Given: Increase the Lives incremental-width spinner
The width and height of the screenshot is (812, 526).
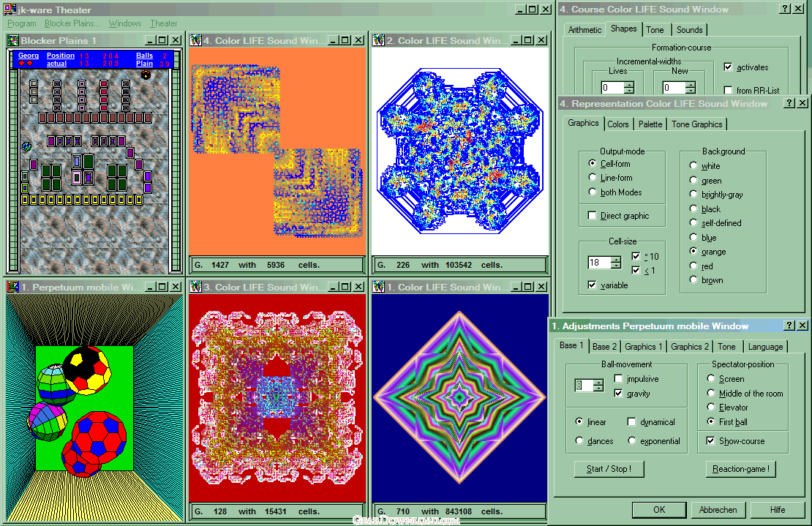Looking at the screenshot, I should tap(629, 85).
